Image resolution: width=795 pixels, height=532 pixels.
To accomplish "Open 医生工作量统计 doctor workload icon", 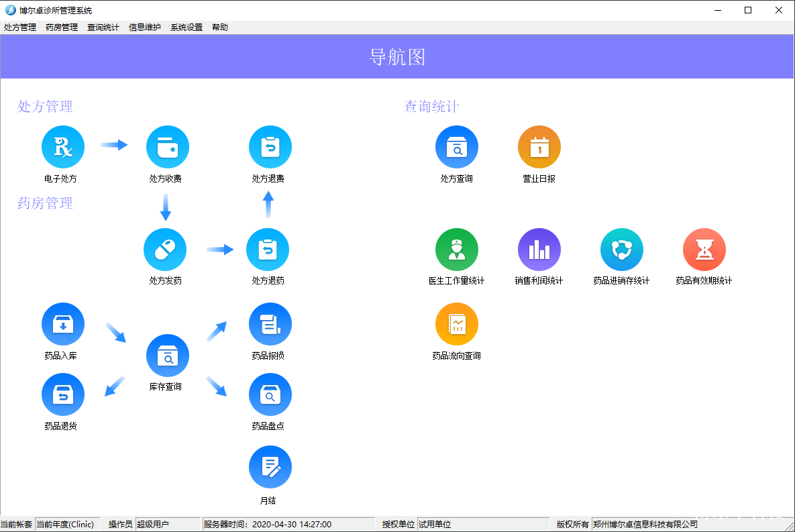I will pyautogui.click(x=457, y=250).
